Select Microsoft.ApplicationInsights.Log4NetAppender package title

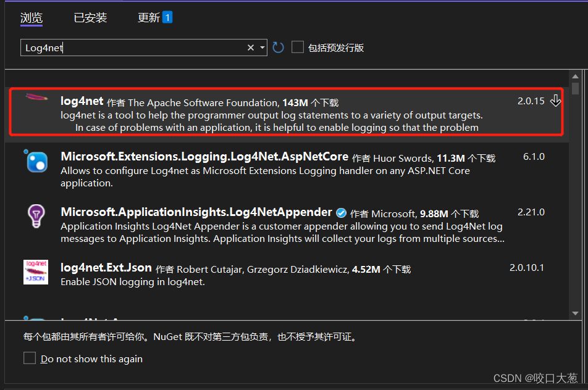tap(196, 212)
